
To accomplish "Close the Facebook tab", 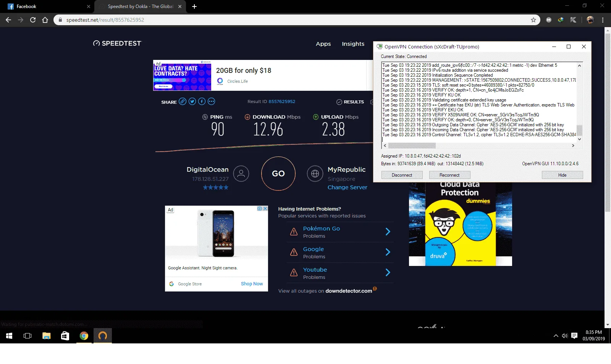I will (x=88, y=6).
